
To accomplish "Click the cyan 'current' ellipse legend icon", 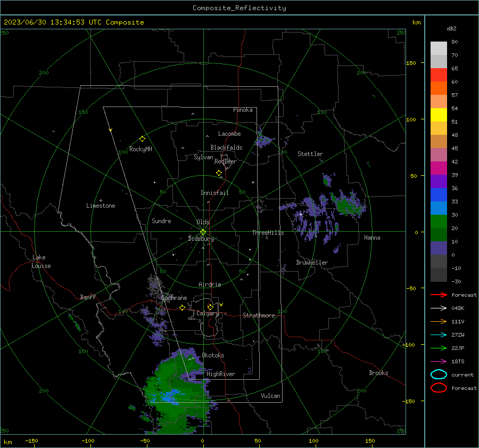I will (x=439, y=374).
